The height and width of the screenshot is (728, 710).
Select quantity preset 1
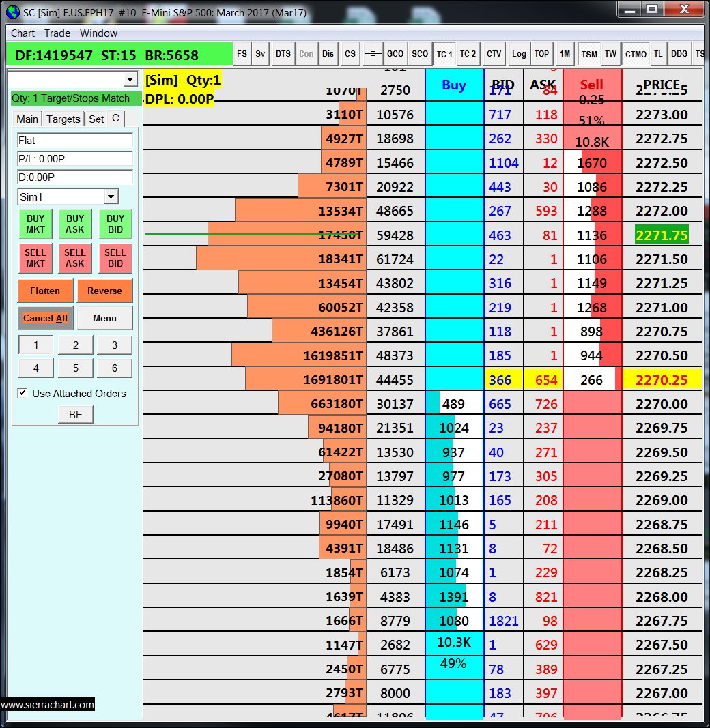[35, 345]
